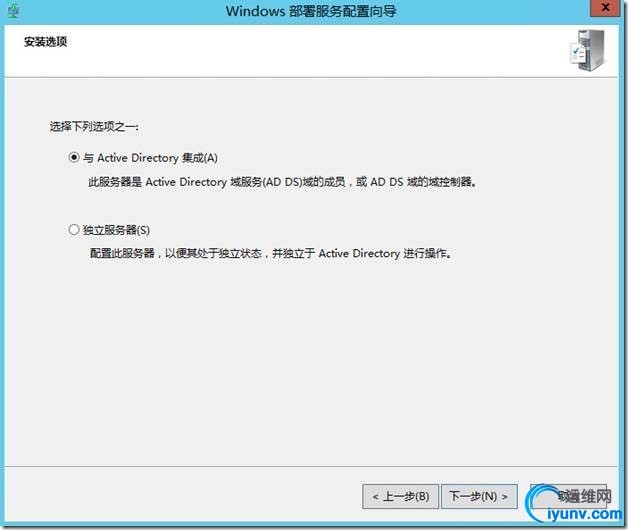Click the window title Windows 部署服务配置向导
Image resolution: width=628 pixels, height=530 pixels.
311,11
